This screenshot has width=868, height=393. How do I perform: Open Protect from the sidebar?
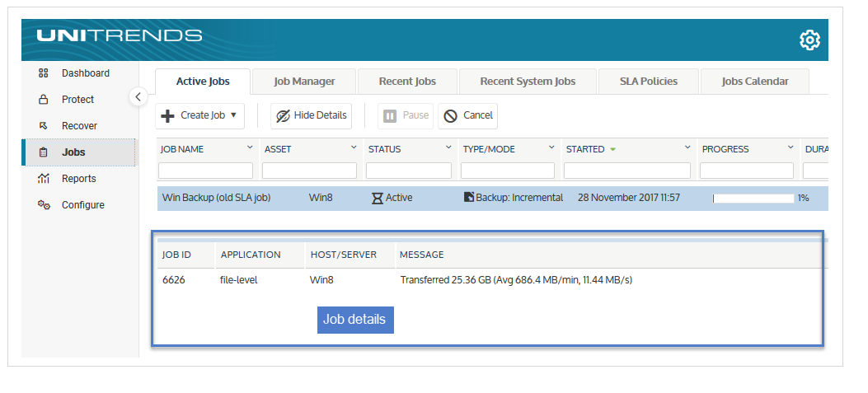[x=78, y=100]
